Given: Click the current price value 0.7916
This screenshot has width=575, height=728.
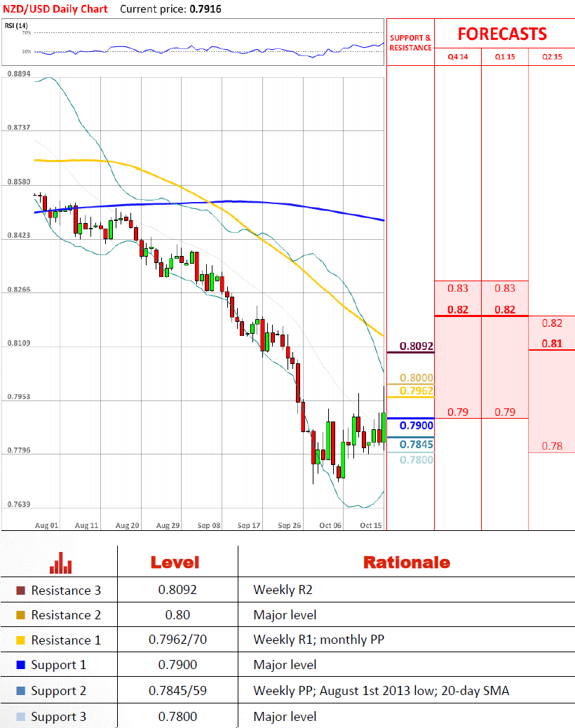Looking at the screenshot, I should pos(205,9).
